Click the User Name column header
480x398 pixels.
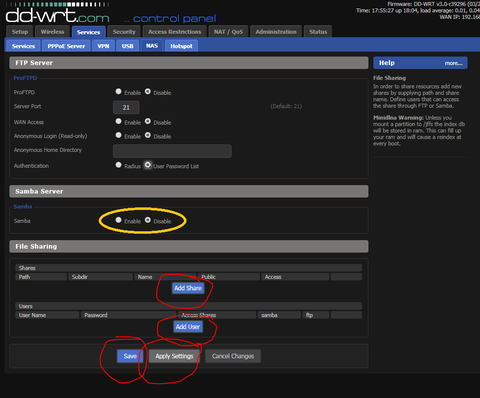(47, 315)
